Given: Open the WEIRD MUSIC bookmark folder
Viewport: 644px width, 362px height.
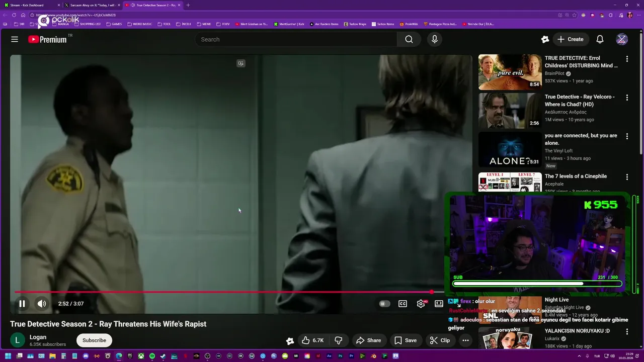Looking at the screenshot, I should tap(140, 24).
